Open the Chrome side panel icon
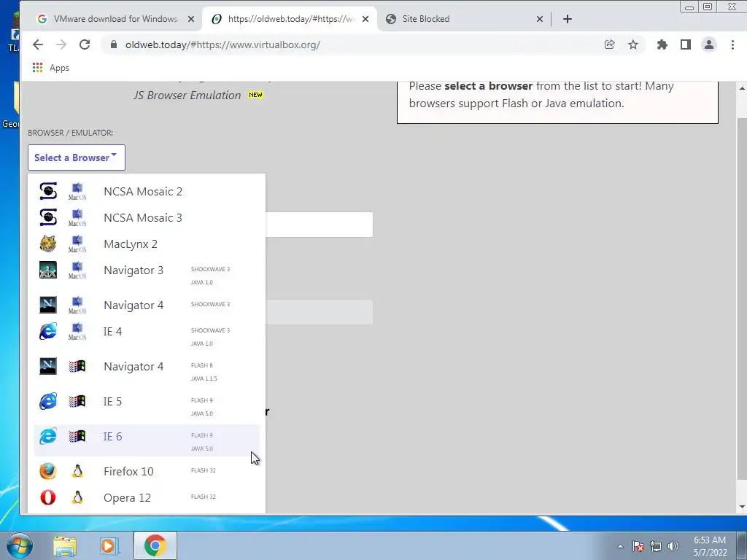Screen dimensions: 747x560 686,44
